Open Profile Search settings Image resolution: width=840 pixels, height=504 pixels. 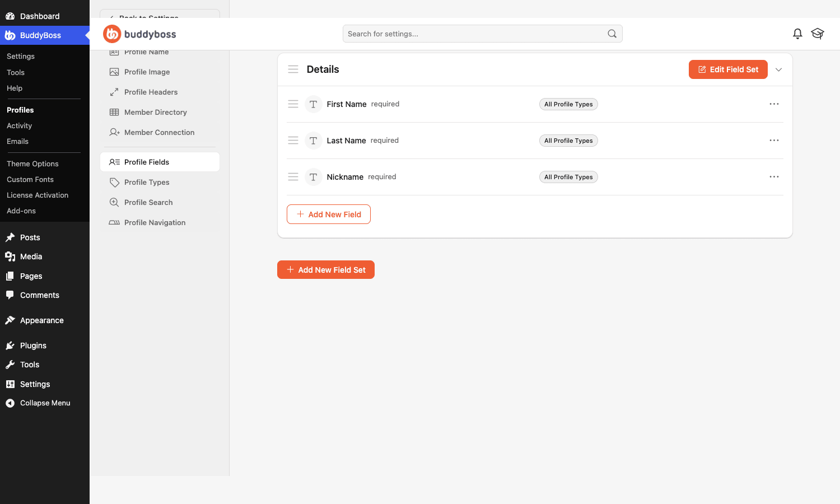point(160,202)
